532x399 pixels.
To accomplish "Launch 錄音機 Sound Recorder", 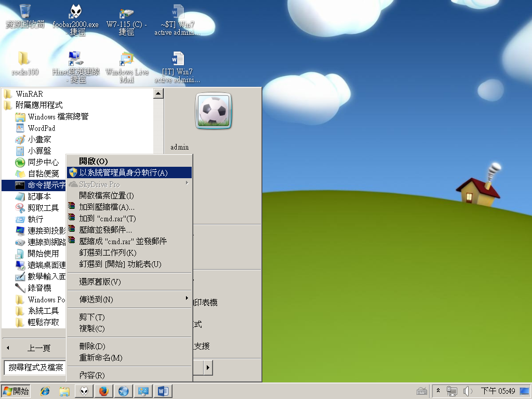I will click(x=34, y=288).
